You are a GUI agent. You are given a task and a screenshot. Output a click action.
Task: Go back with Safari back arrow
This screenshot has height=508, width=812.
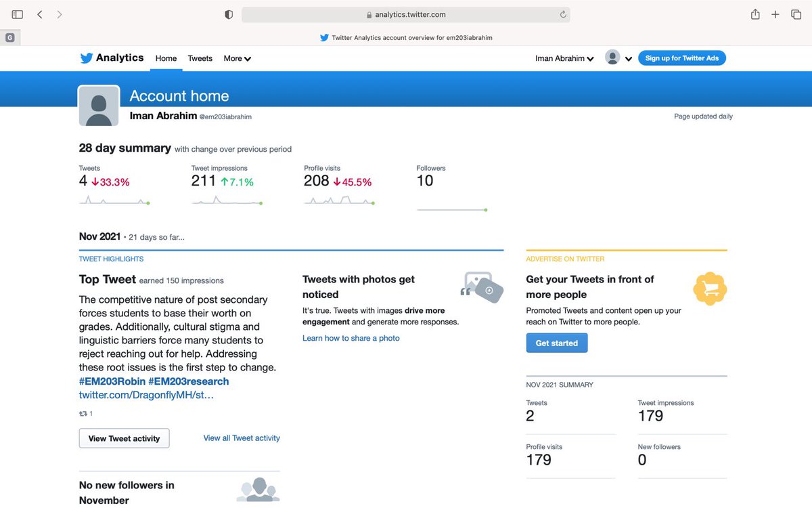click(40, 14)
